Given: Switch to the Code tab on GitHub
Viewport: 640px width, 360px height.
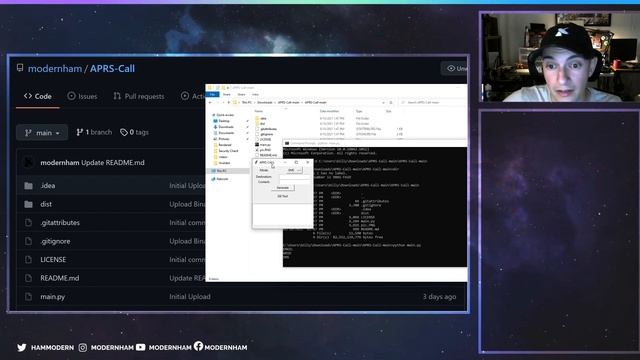Looking at the screenshot, I should click(38, 96).
